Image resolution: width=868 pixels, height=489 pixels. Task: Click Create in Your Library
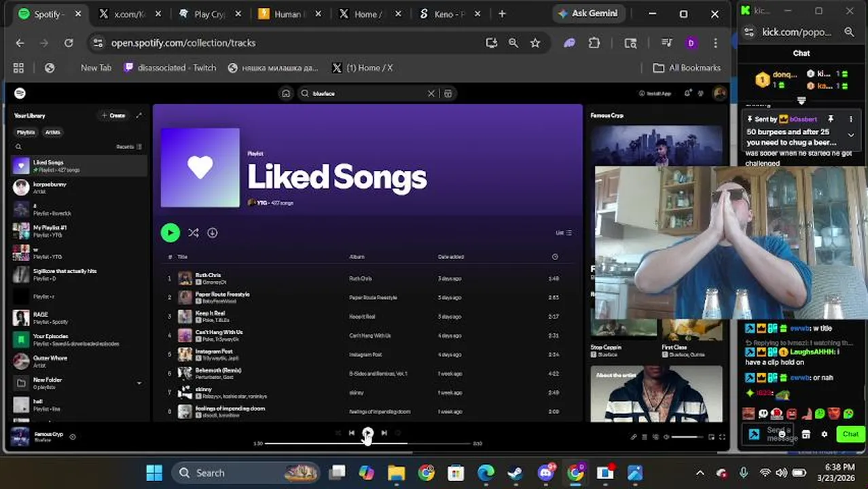(x=113, y=115)
